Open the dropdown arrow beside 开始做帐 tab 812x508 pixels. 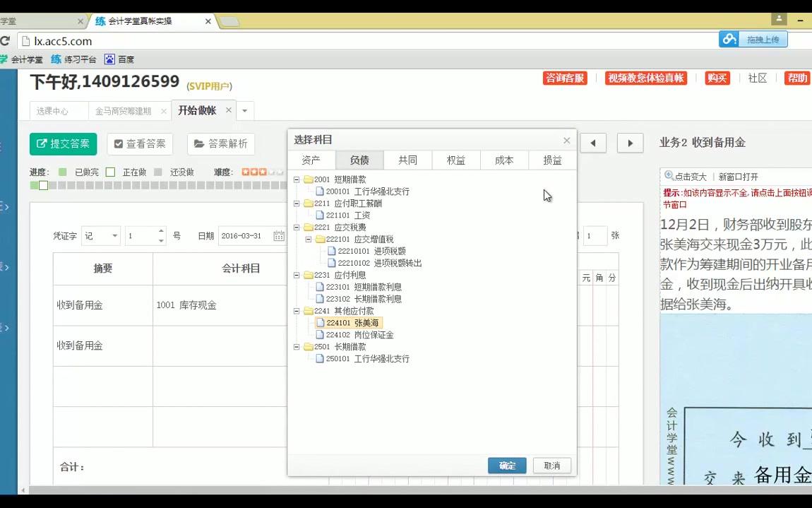(x=244, y=111)
